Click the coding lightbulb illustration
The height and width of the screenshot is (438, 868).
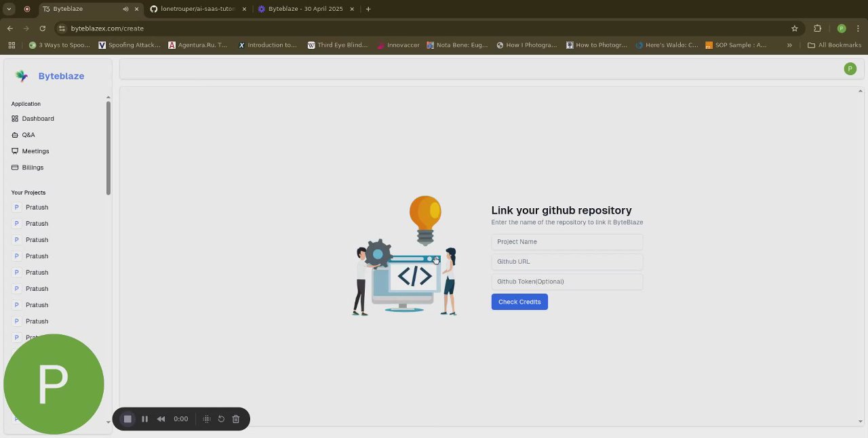click(x=405, y=256)
